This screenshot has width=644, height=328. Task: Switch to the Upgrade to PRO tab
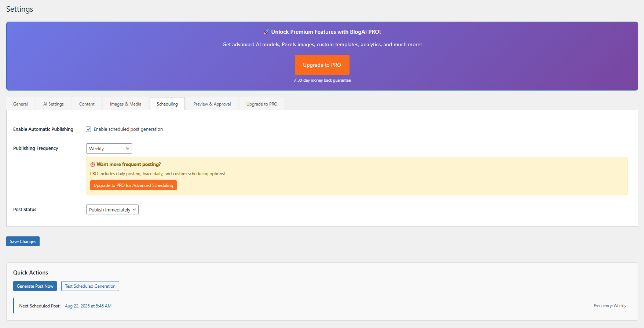pos(262,104)
